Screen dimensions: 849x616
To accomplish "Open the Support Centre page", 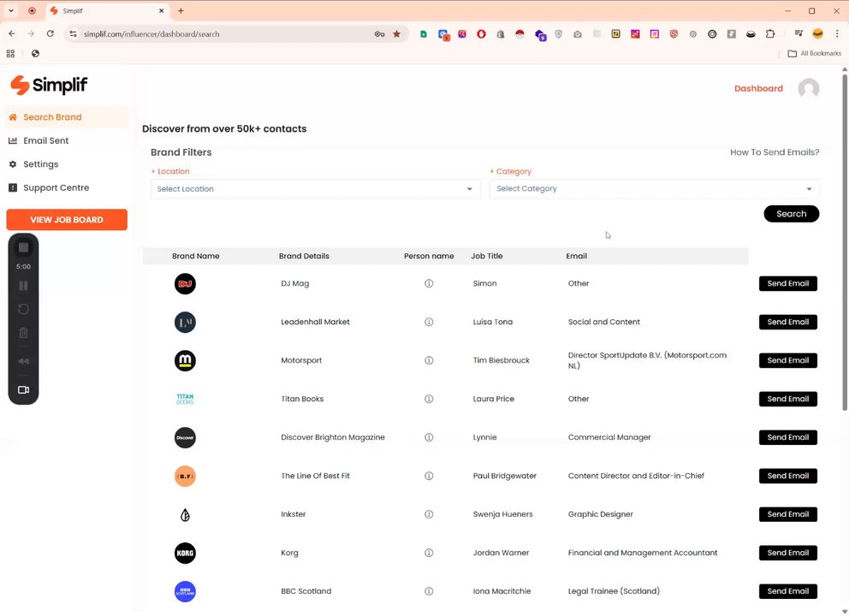I will point(56,188).
